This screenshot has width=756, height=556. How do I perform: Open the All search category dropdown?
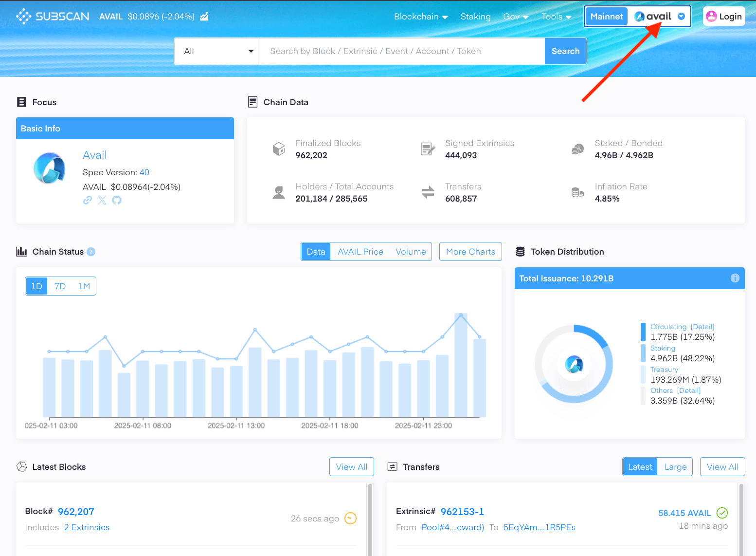coord(217,51)
